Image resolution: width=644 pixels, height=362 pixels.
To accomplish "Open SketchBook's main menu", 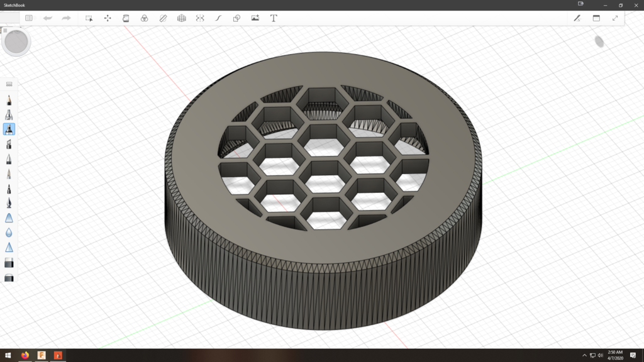I will [29, 18].
